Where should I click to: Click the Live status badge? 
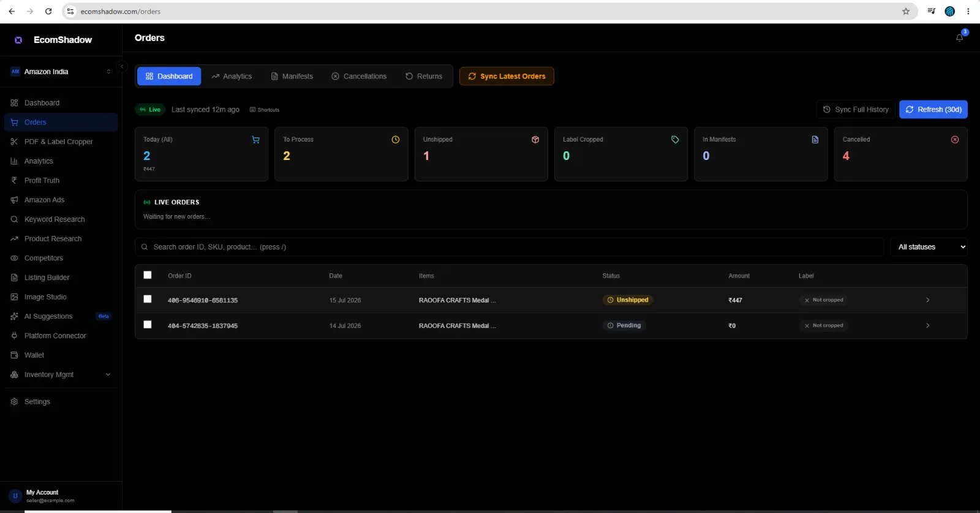150,110
